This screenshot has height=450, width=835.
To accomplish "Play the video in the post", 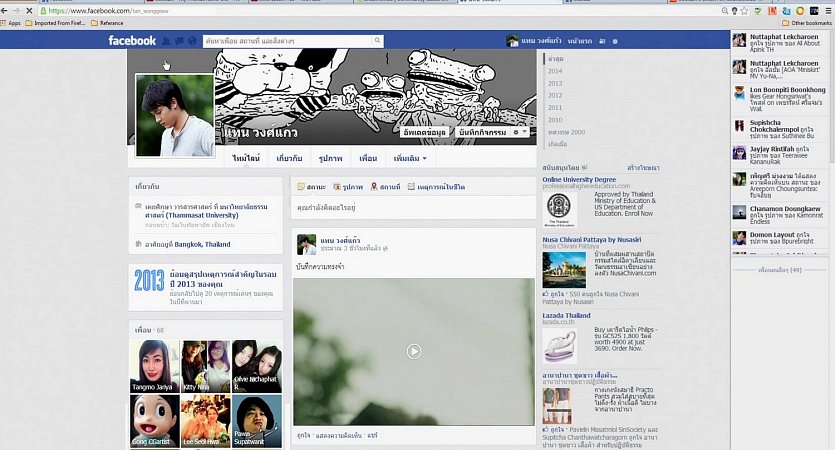I will [413, 351].
